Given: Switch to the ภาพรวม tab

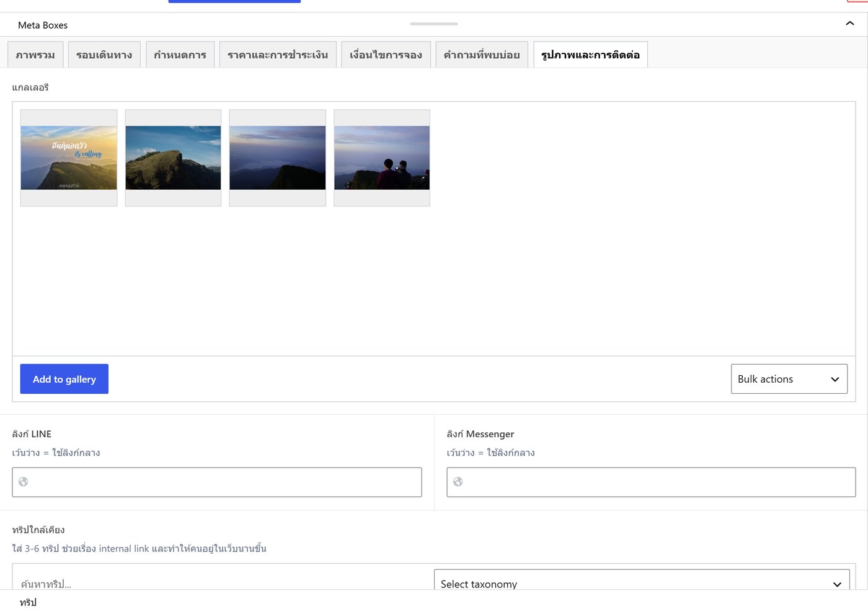Looking at the screenshot, I should coord(35,55).
